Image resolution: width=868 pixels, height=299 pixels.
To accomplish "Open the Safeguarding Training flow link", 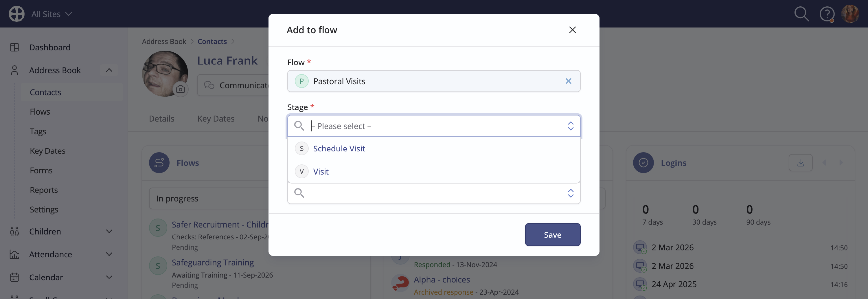I will tap(213, 263).
